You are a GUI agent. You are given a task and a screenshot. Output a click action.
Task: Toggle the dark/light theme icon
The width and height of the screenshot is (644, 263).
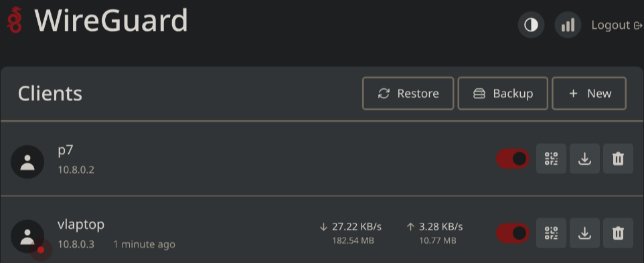click(531, 25)
